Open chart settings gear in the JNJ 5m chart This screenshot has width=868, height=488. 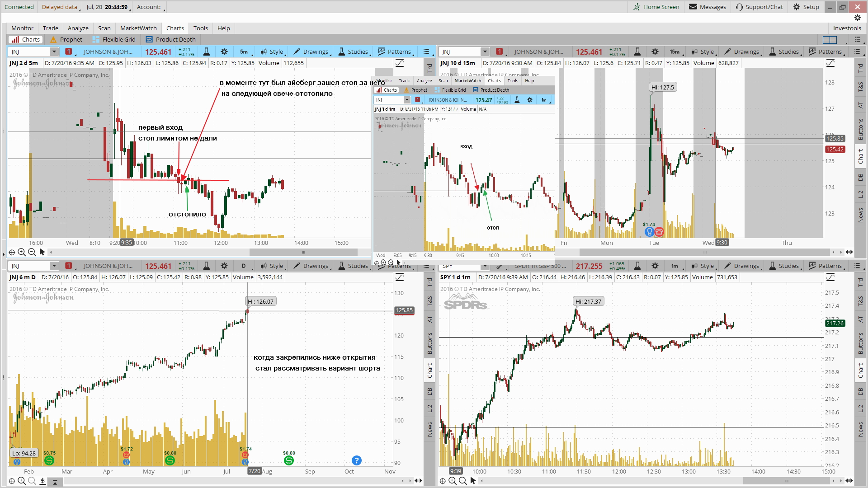(x=224, y=52)
